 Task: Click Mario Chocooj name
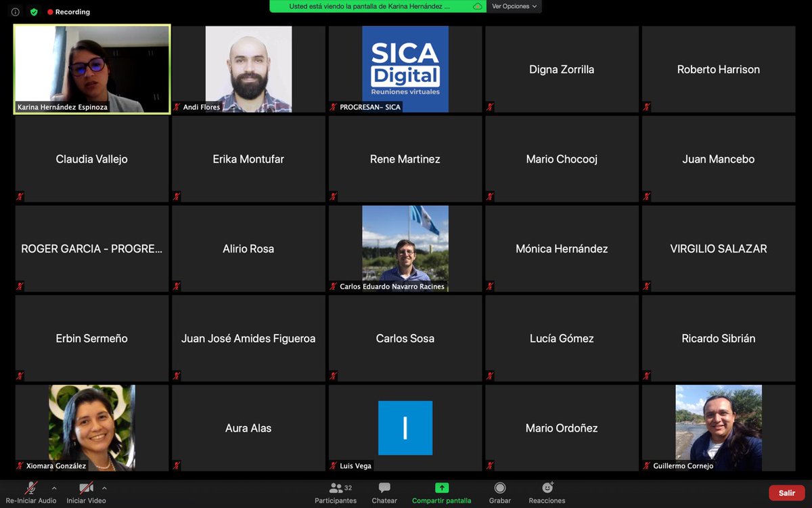(x=562, y=159)
